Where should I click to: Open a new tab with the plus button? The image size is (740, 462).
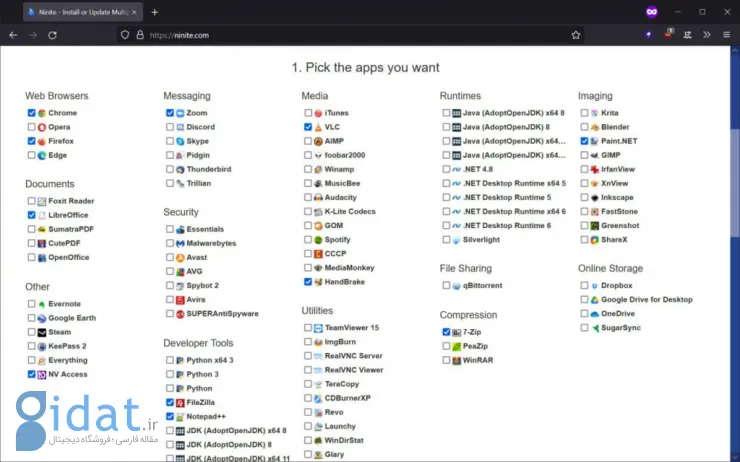coord(155,12)
